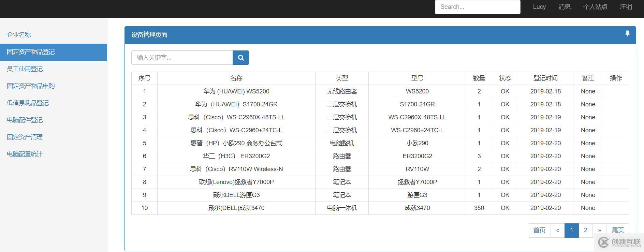
Task: Click the 数量 column header
Action: pyautogui.click(x=479, y=78)
